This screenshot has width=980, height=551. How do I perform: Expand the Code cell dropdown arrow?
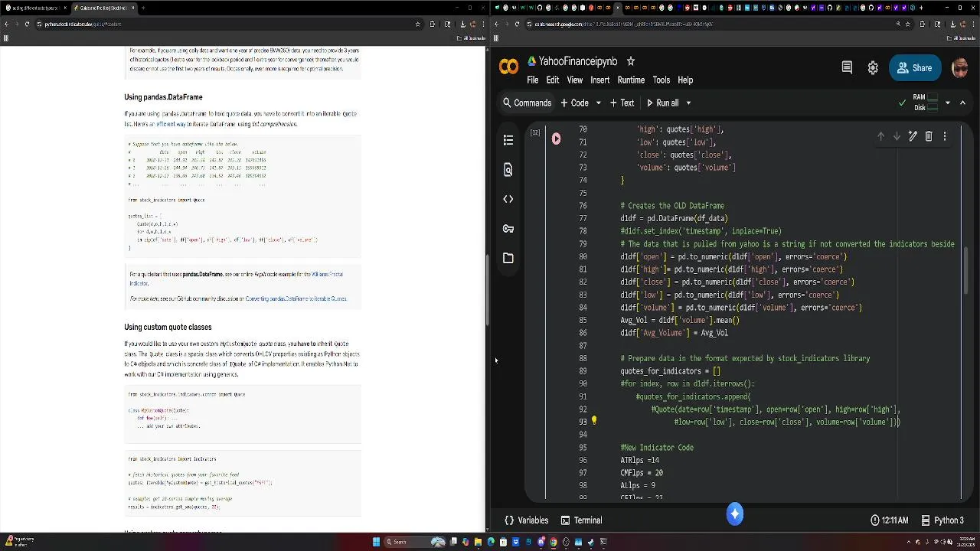[599, 103]
